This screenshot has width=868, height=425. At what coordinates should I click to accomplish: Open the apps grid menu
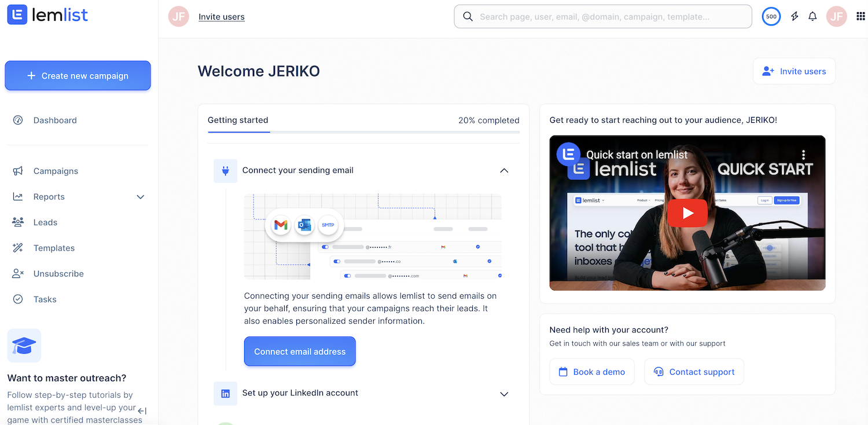click(x=860, y=17)
